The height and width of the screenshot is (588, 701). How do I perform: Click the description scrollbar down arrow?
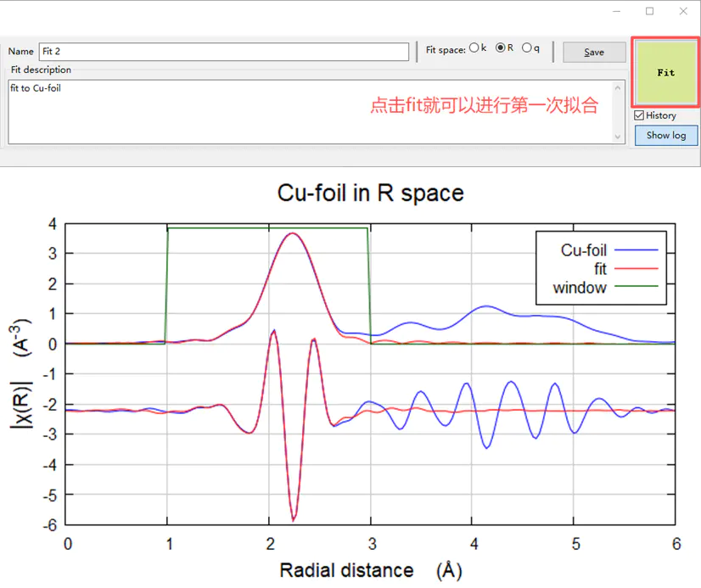pos(618,137)
